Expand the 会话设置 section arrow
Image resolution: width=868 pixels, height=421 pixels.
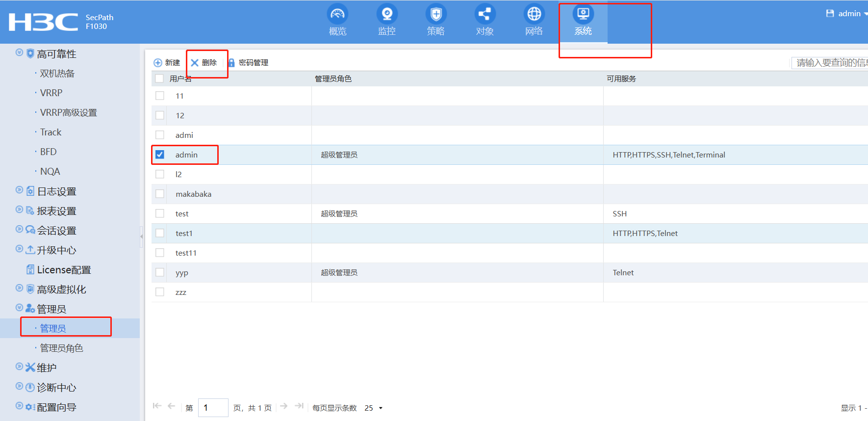click(19, 229)
